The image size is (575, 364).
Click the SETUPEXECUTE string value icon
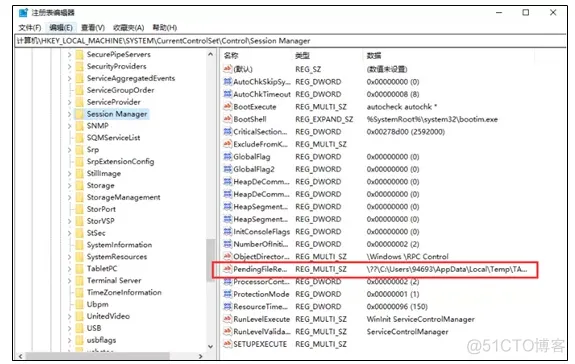click(x=228, y=344)
